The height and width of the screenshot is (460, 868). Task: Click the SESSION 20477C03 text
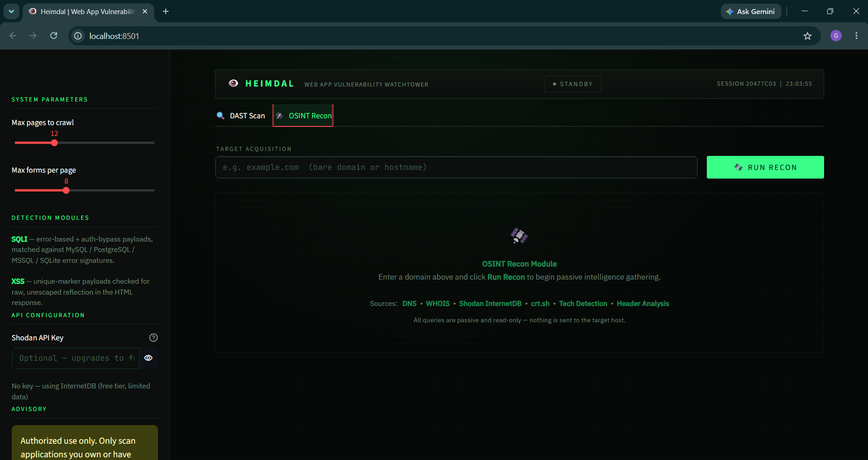[746, 84]
